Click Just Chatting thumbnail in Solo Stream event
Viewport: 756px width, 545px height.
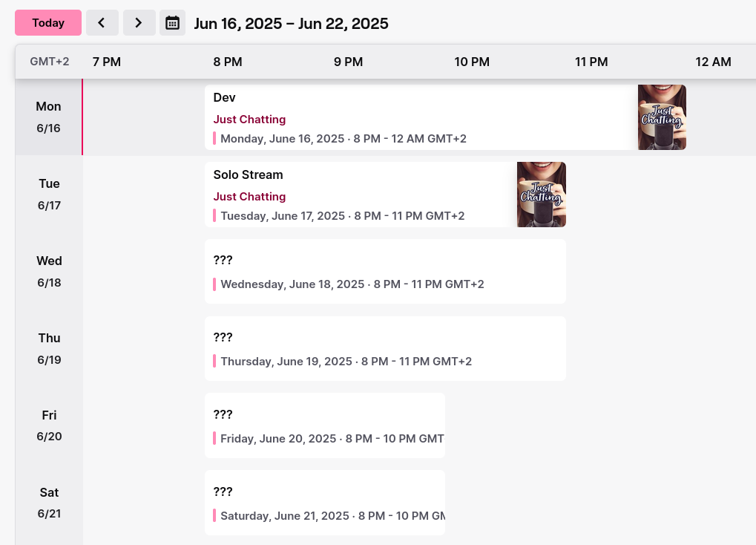tap(542, 195)
